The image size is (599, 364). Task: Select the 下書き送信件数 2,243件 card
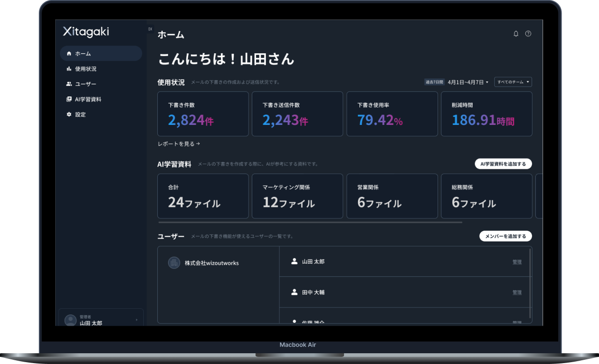(x=298, y=114)
